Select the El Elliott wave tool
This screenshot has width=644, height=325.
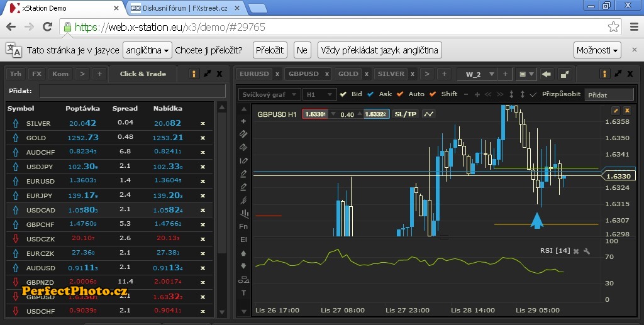pos(243,240)
